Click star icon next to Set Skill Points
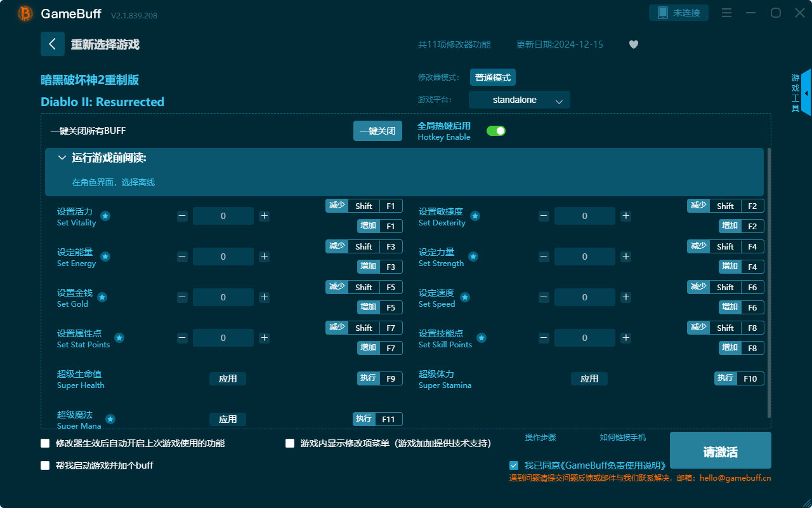The image size is (812, 508). 481,338
